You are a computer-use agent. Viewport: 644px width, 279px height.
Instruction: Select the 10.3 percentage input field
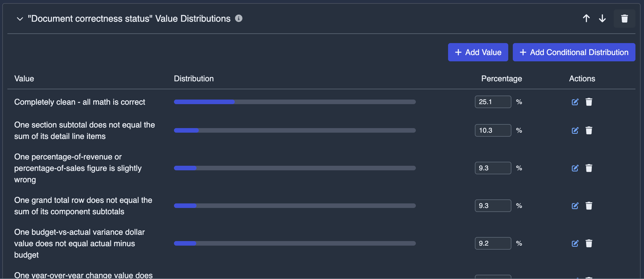click(x=493, y=130)
